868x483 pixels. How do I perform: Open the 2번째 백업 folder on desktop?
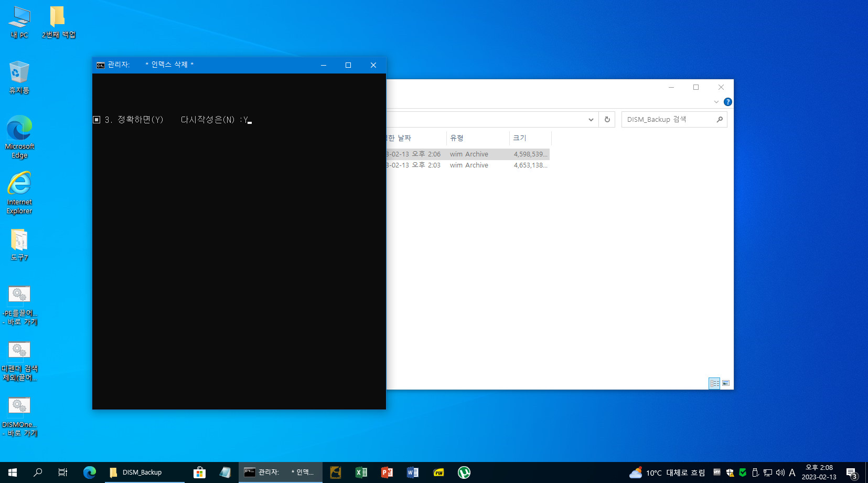click(58, 22)
